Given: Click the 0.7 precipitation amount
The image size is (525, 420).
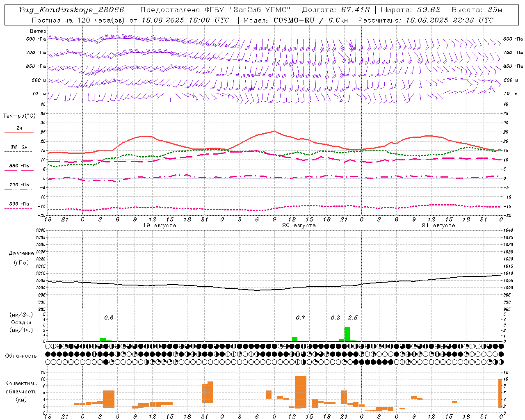Looking at the screenshot, I should [301, 317].
